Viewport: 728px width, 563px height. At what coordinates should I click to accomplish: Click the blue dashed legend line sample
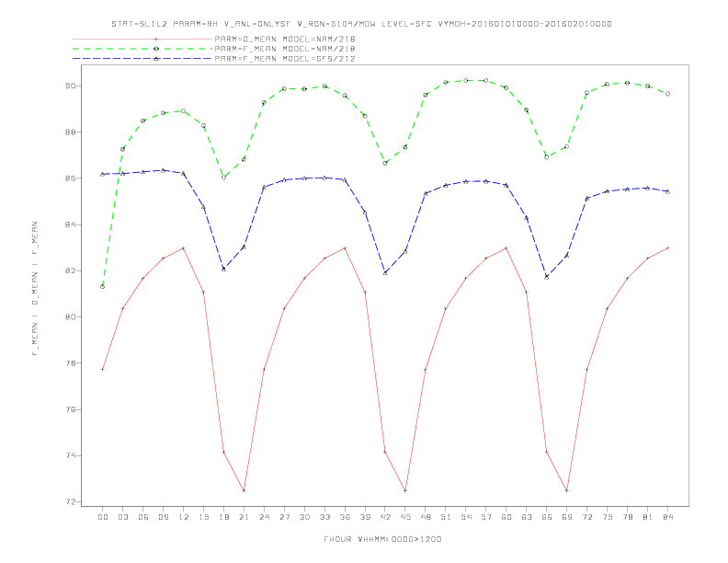pos(142,59)
